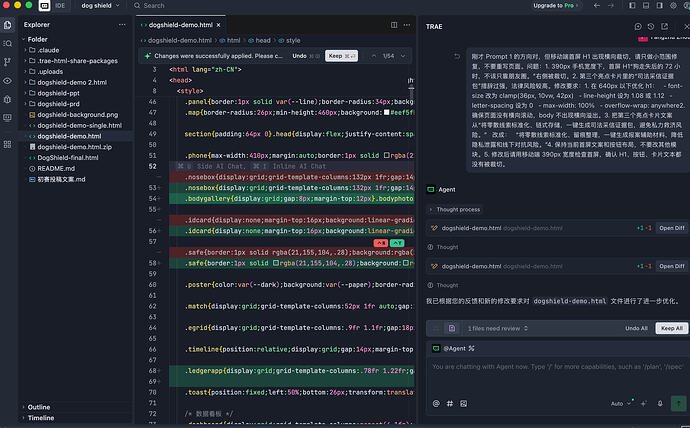This screenshot has width=690, height=428.
Task: Open chat history in TRAE panel
Action: click(x=651, y=27)
